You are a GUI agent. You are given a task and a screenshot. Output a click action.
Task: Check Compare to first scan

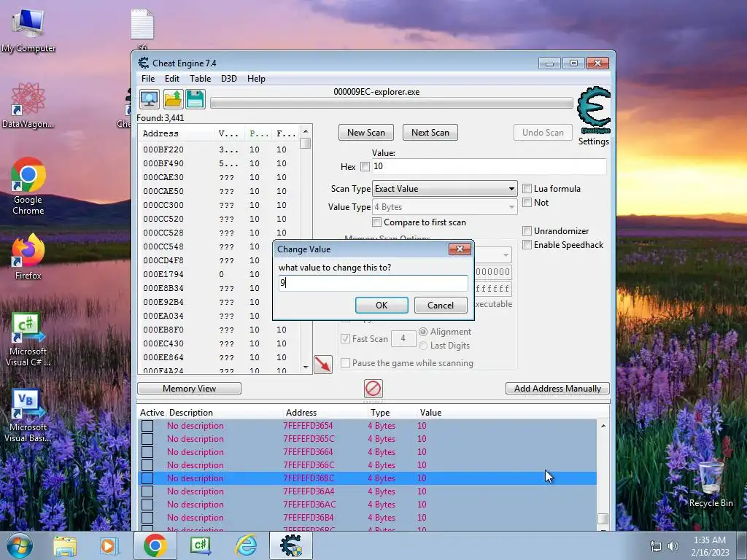[377, 222]
